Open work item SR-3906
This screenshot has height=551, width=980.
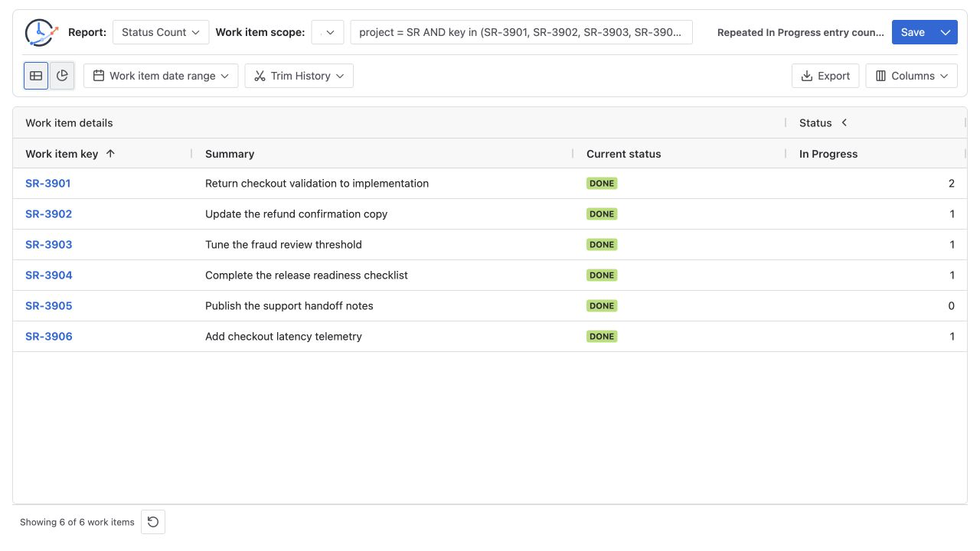(49, 336)
